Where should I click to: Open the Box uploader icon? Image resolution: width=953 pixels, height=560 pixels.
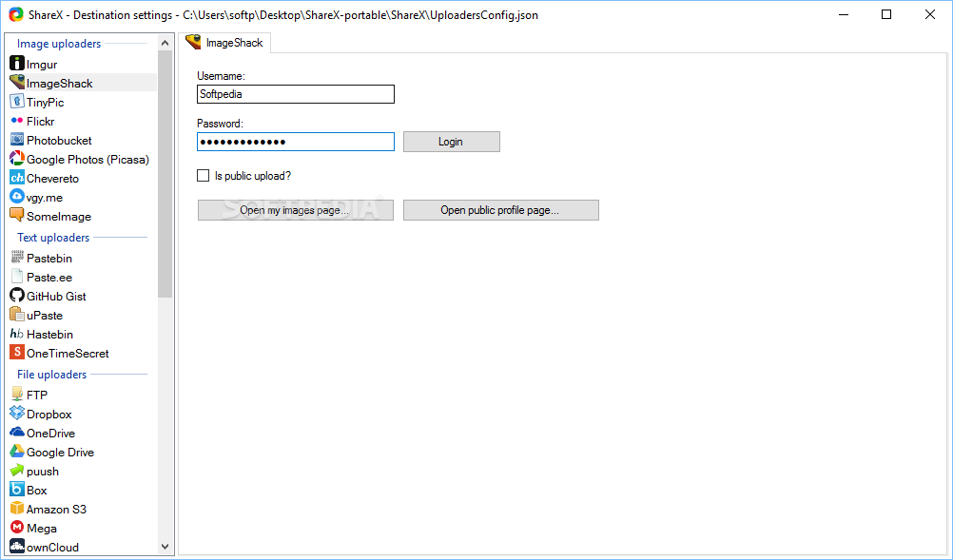point(17,489)
